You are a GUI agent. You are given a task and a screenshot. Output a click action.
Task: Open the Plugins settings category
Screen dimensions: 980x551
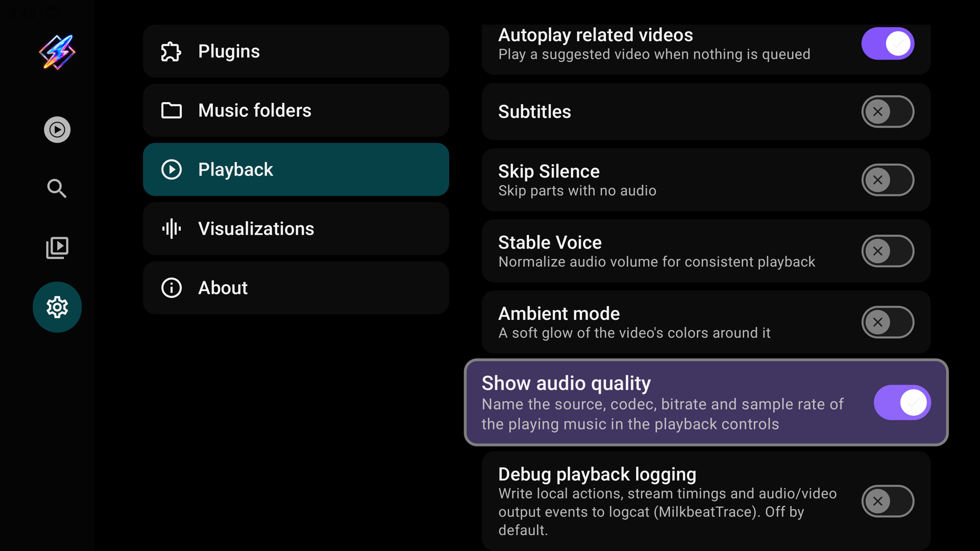[296, 51]
